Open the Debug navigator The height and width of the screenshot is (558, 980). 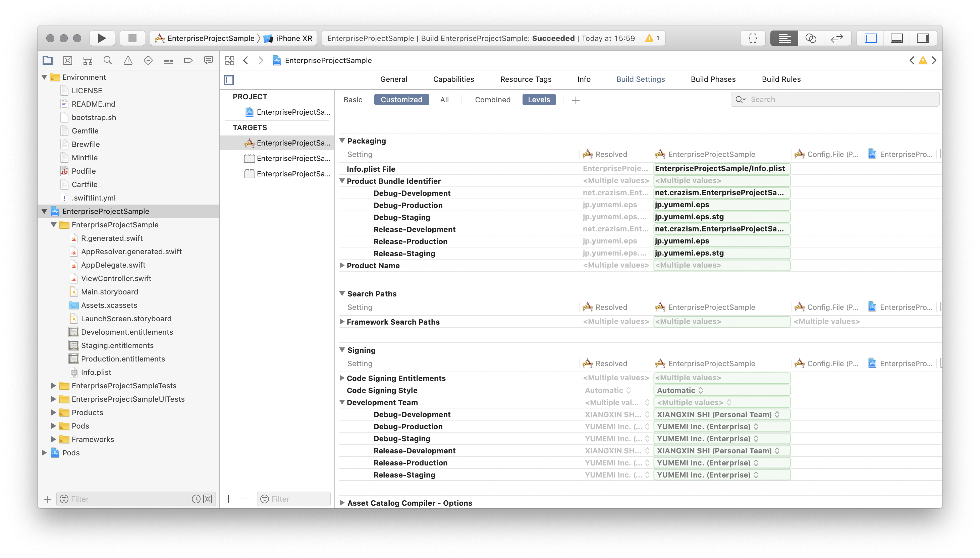pos(168,60)
